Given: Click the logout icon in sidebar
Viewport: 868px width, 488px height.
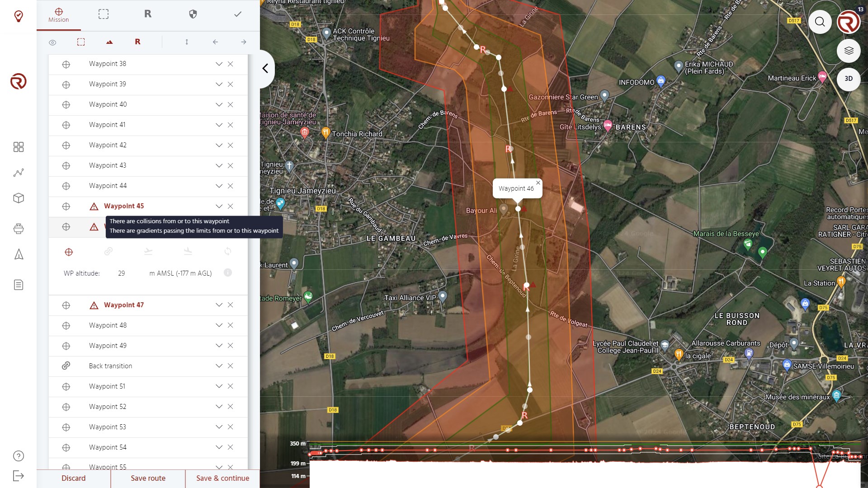Looking at the screenshot, I should (x=19, y=476).
